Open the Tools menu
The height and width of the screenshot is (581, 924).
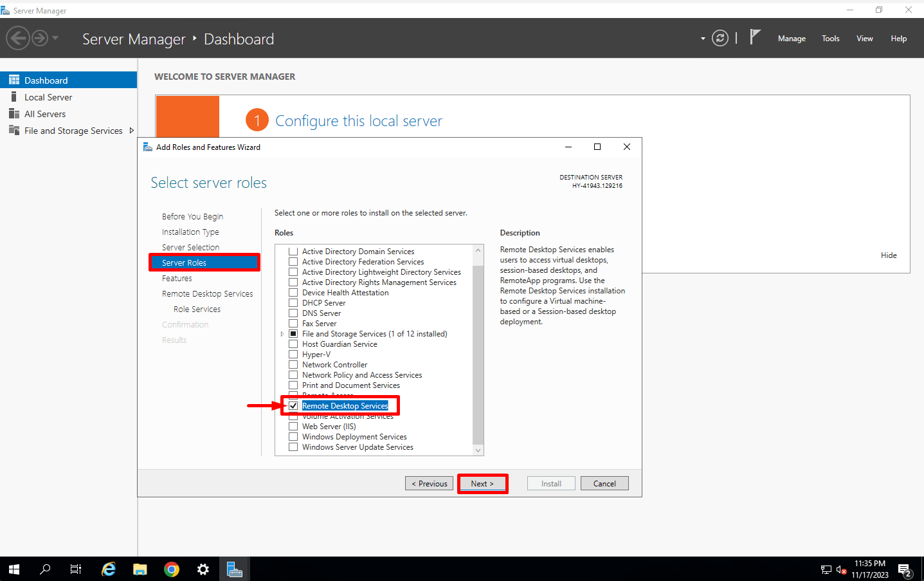830,38
